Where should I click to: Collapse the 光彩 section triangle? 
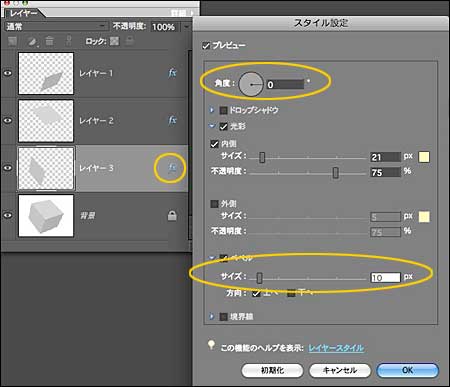(x=212, y=126)
